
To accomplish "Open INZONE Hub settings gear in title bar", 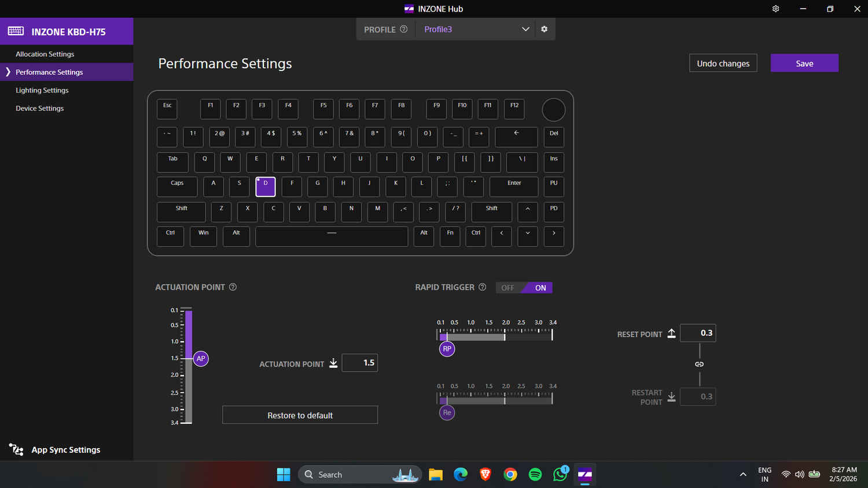I will (x=775, y=9).
